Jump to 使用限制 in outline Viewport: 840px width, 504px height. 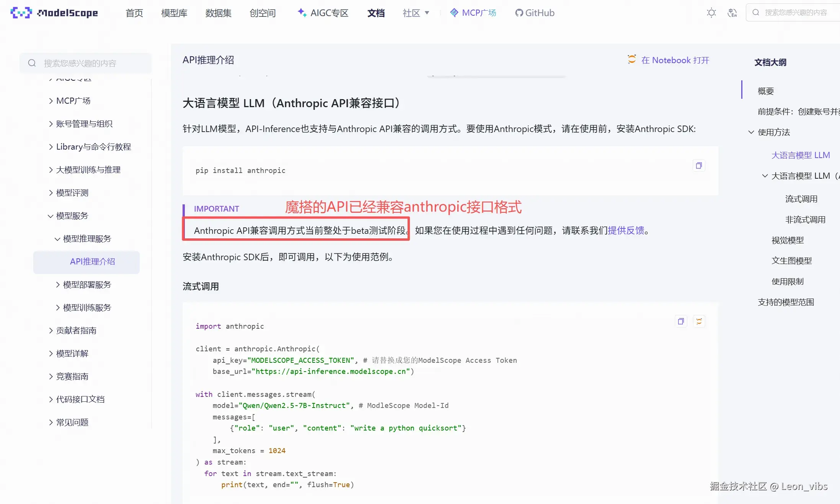click(x=788, y=281)
